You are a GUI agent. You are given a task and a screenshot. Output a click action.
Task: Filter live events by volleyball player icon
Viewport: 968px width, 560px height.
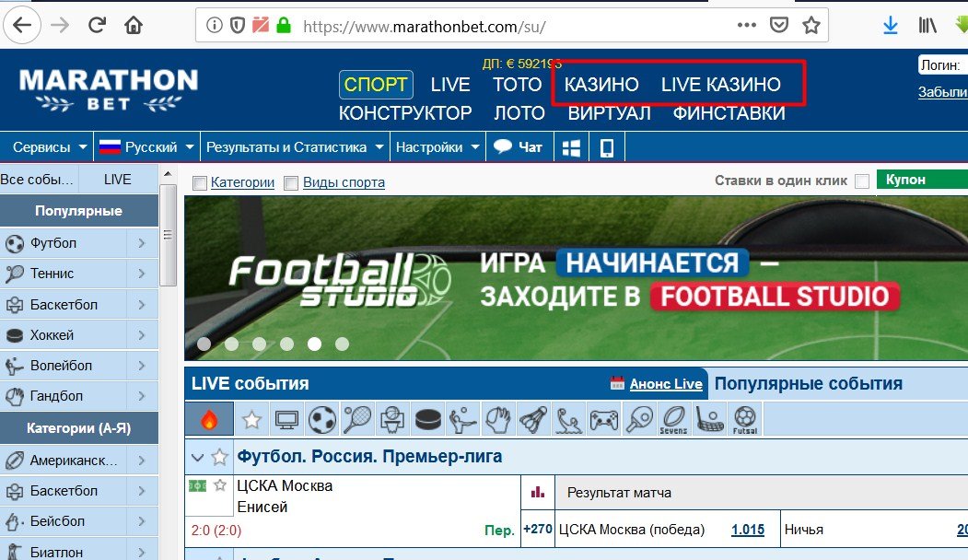click(x=463, y=420)
